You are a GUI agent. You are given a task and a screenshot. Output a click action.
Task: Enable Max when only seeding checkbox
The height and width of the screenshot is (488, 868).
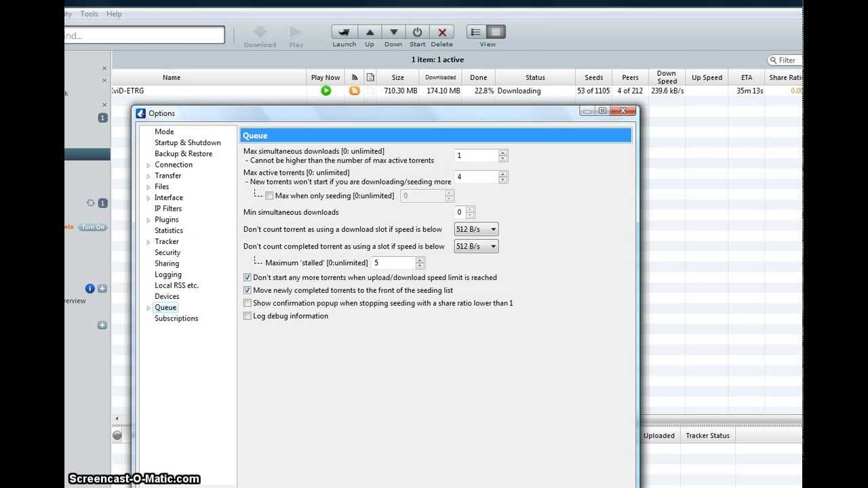click(x=269, y=196)
